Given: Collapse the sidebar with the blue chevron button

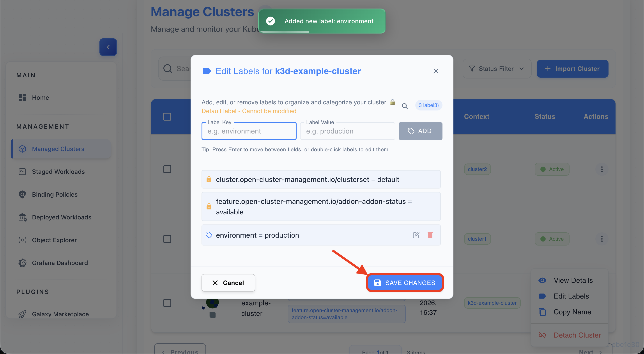Looking at the screenshot, I should [x=108, y=47].
